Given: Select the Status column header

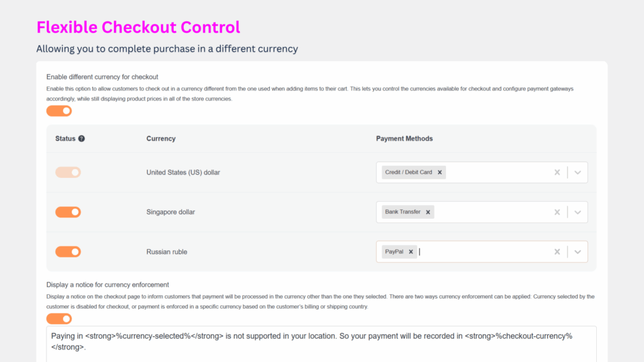Looking at the screenshot, I should pyautogui.click(x=65, y=138).
